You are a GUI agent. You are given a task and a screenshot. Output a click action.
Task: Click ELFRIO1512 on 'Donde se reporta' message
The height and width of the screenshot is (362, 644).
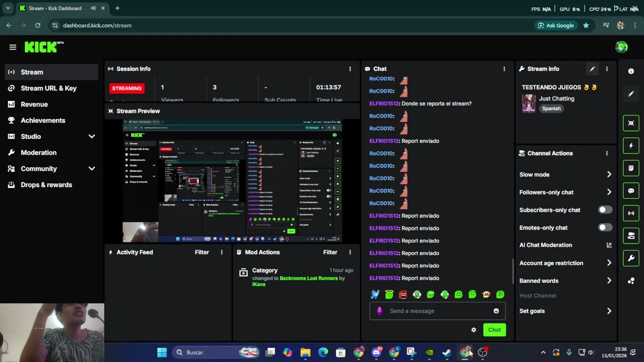pos(384,104)
